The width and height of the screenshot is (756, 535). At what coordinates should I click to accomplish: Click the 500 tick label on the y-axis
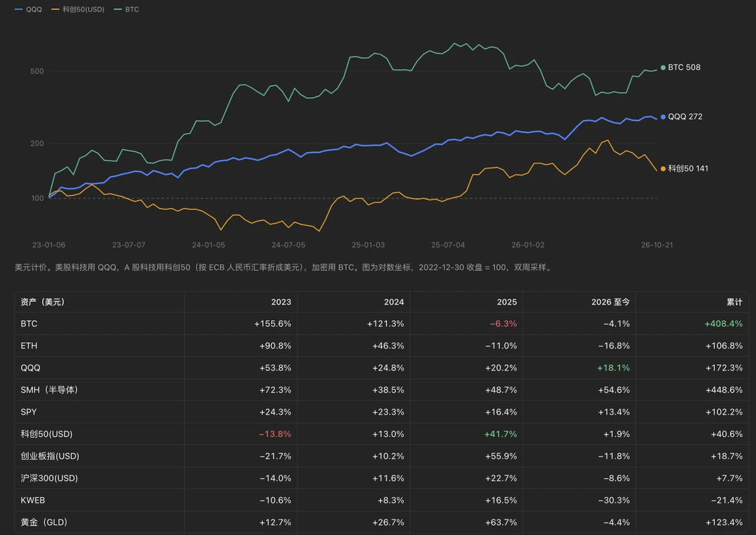(x=37, y=71)
